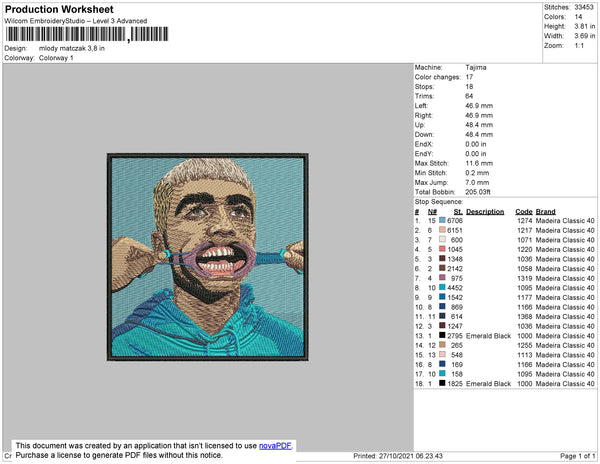This screenshot has height=464, width=600.
Task: Click the Zoom value 1:1
Action: pos(579,46)
